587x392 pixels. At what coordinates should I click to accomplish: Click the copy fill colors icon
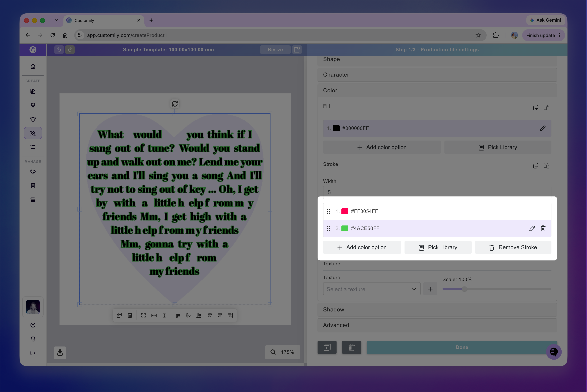536,107
